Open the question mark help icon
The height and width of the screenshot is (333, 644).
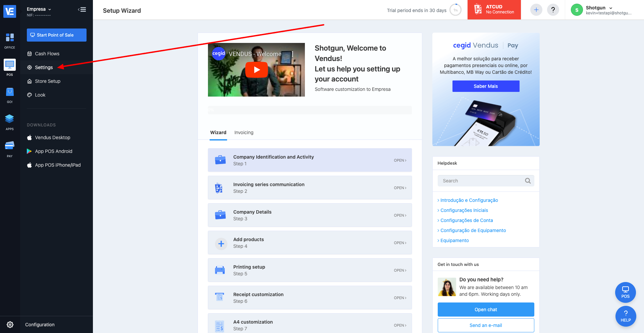[553, 10]
